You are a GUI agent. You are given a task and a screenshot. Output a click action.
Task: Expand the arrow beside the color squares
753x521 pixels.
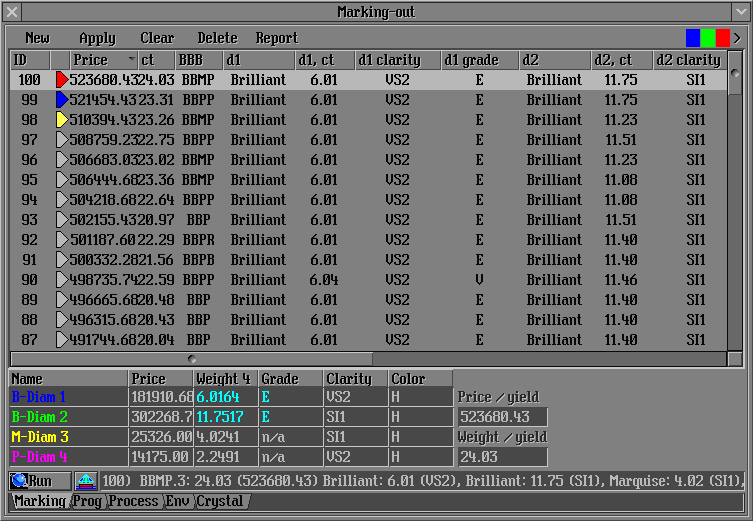tap(738, 38)
